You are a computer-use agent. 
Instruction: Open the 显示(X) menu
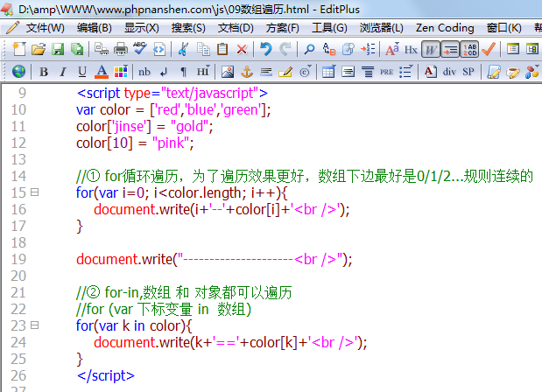coord(142,28)
